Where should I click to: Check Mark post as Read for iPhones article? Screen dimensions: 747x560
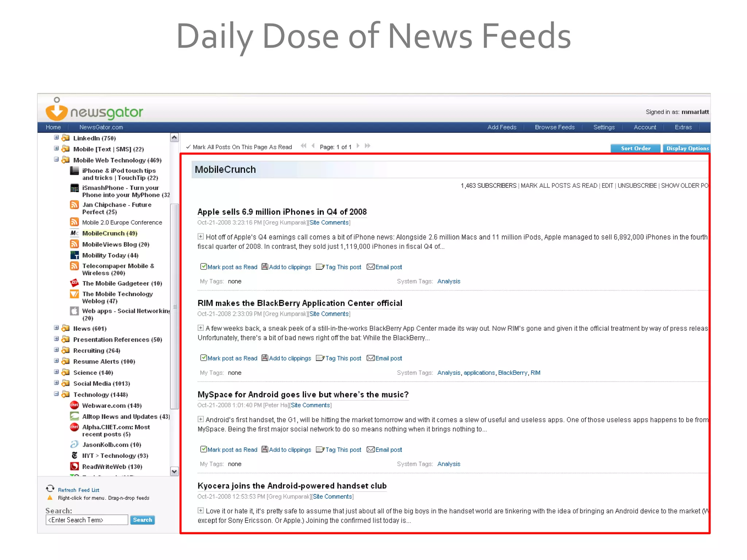coord(204,267)
